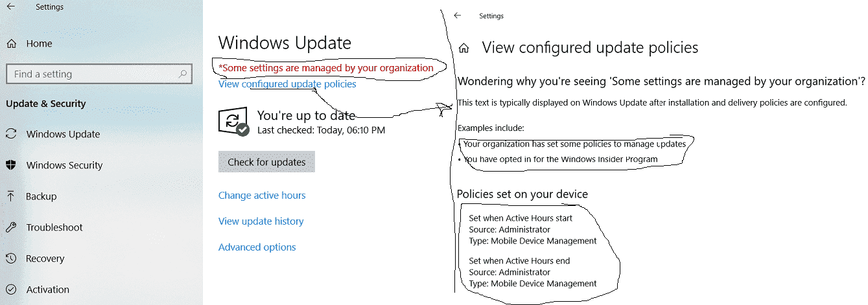Click the Backup upload arrow icon
The image size is (868, 305).
(x=11, y=196)
